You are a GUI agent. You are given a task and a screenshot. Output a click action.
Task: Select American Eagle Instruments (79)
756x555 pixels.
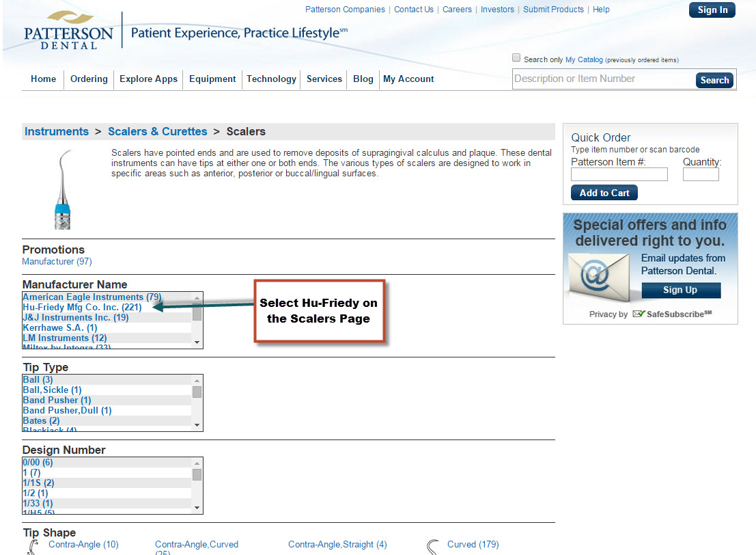92,297
